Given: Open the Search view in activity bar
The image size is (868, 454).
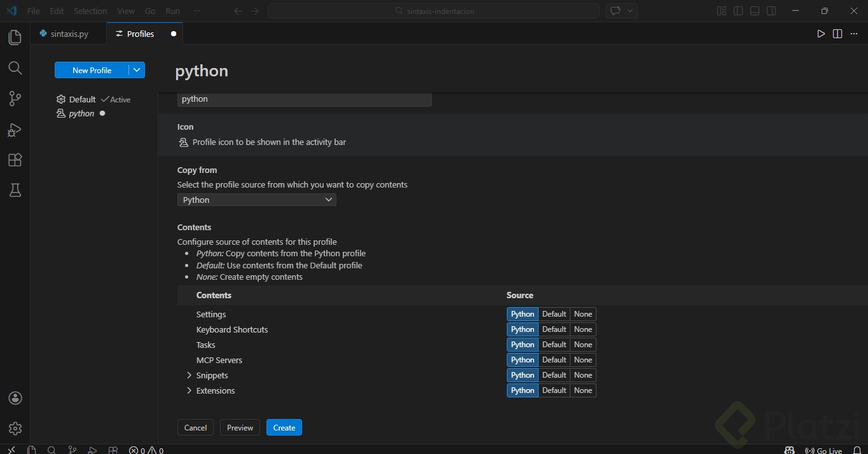Looking at the screenshot, I should coord(15,68).
